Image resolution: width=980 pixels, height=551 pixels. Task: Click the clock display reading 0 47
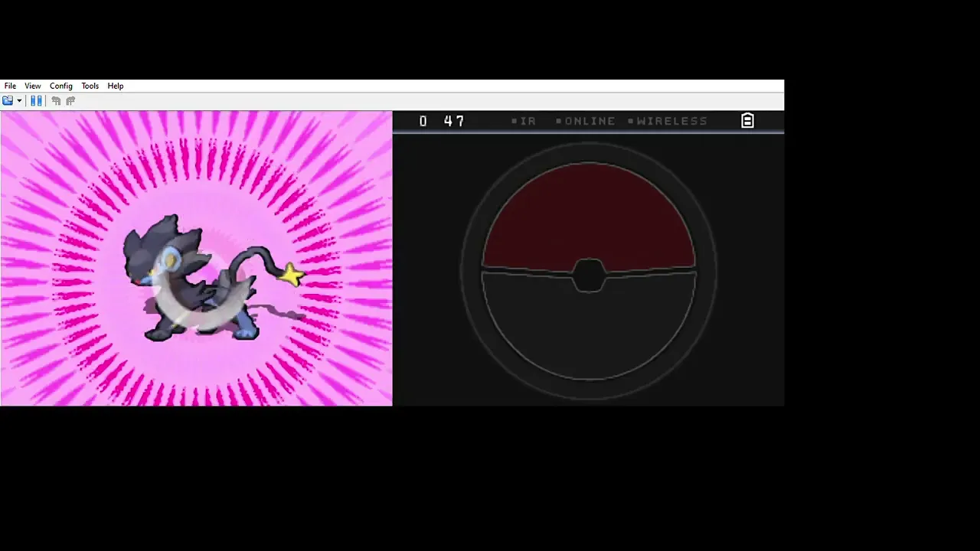(443, 121)
